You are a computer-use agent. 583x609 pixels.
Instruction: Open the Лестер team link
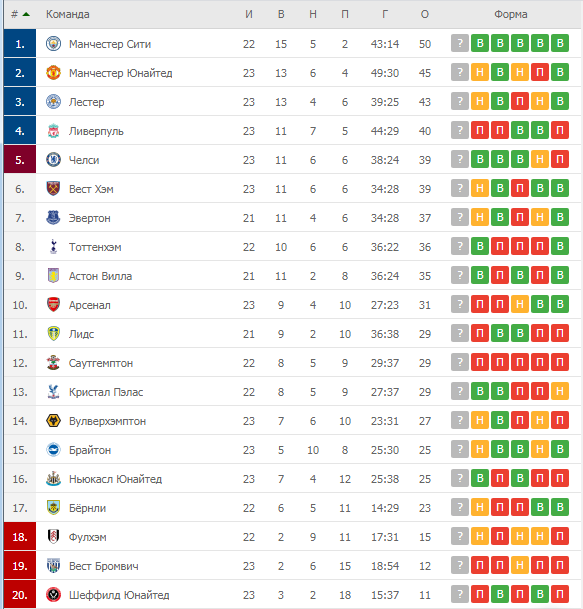[86, 102]
